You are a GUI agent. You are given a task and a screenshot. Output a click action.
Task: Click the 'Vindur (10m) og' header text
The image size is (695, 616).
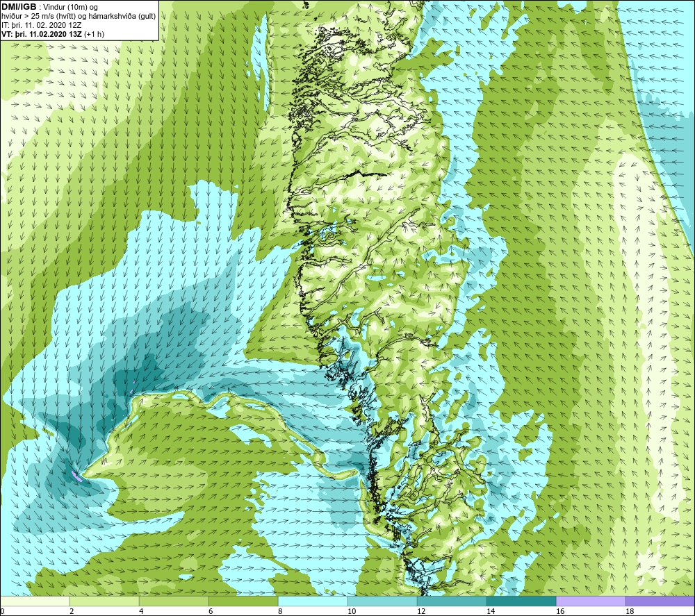pos(71,7)
